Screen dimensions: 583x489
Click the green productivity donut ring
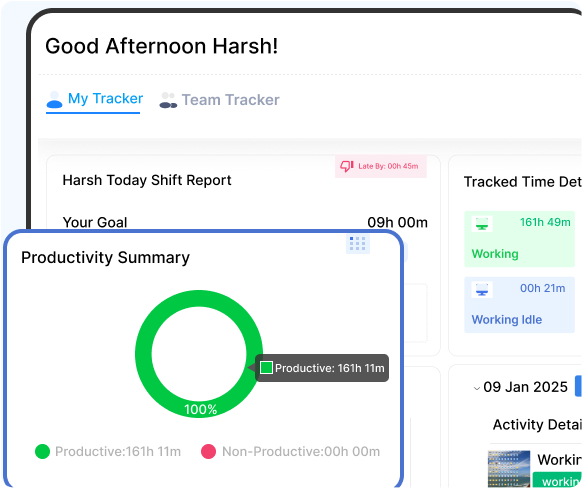point(143,354)
